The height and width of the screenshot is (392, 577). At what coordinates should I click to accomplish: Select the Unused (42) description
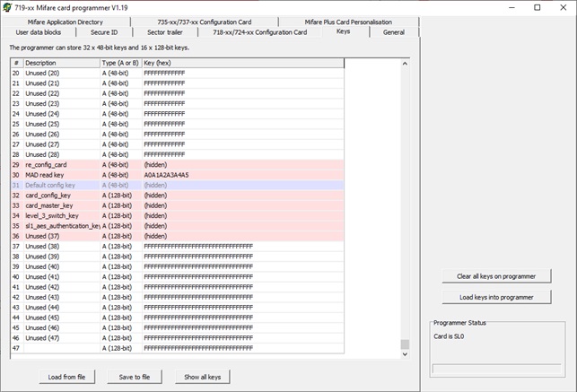coord(42,287)
